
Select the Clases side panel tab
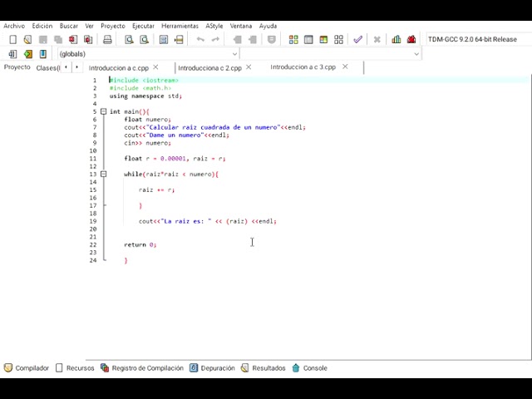click(48, 68)
